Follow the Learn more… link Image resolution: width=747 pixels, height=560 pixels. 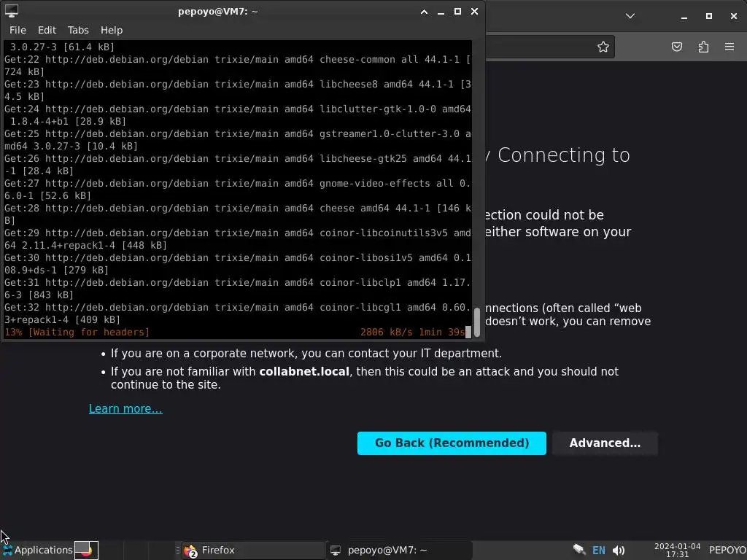[x=125, y=408]
